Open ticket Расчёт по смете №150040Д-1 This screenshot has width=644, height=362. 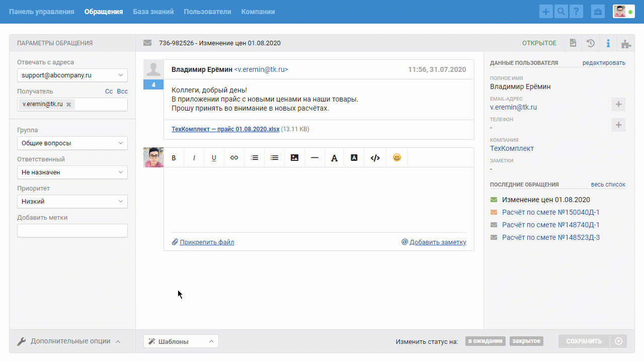pyautogui.click(x=551, y=212)
